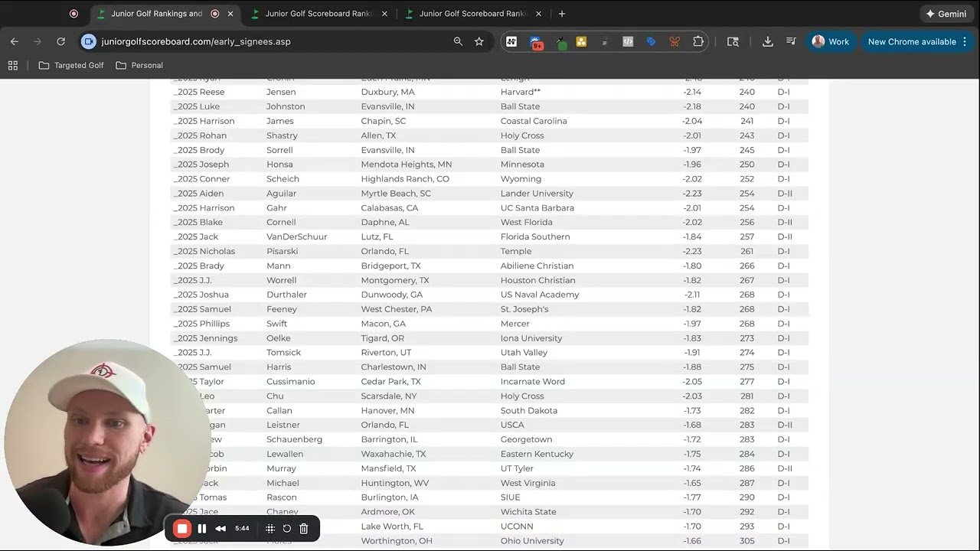The image size is (980, 551).
Task: Open the Extensions puzzle piece menu
Action: click(x=698, y=41)
